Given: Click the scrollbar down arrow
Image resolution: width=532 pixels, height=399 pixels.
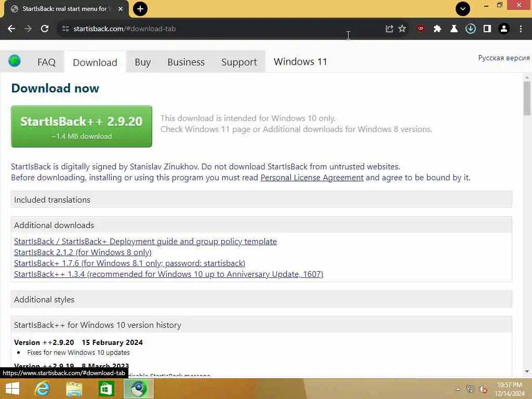Looking at the screenshot, I should 527,371.
